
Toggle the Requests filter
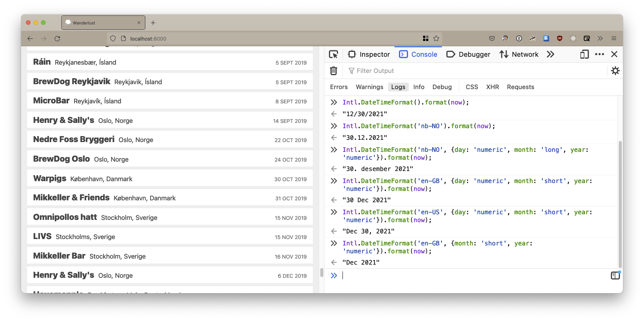[x=521, y=87]
